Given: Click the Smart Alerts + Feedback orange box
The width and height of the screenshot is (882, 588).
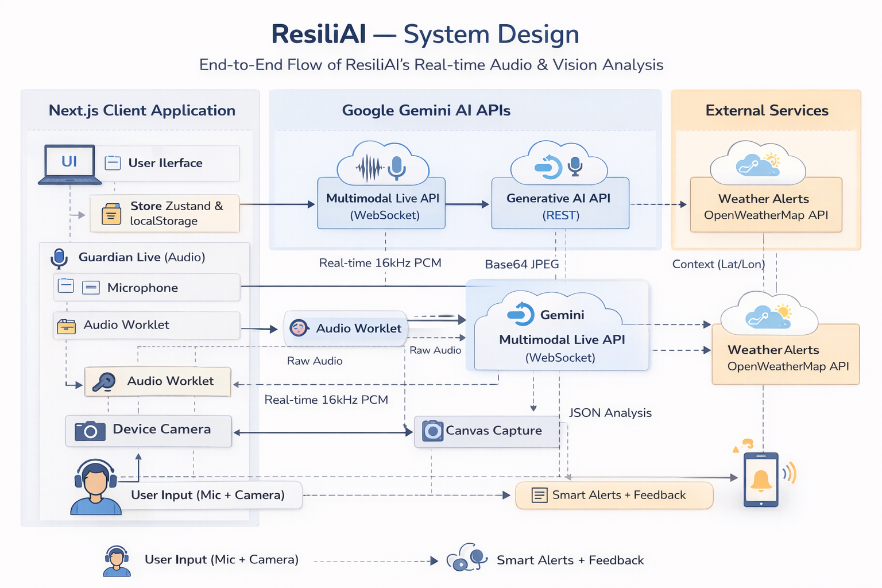Looking at the screenshot, I should pos(614,495).
